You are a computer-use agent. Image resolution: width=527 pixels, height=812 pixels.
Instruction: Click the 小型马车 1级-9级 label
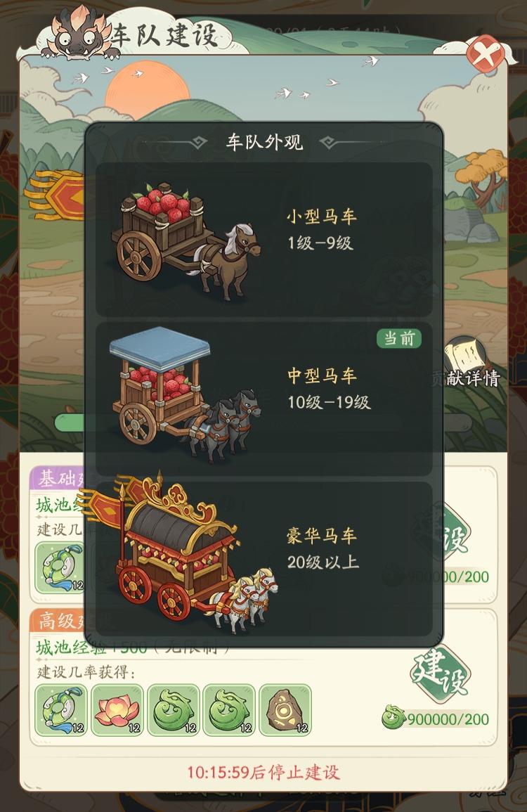coord(321,229)
